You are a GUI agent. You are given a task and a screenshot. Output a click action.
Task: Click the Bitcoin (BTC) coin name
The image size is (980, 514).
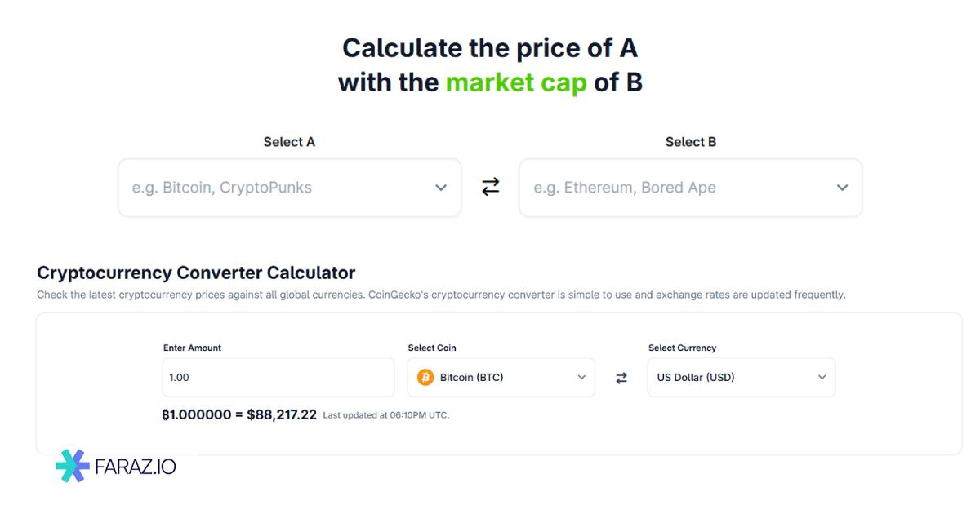471,378
